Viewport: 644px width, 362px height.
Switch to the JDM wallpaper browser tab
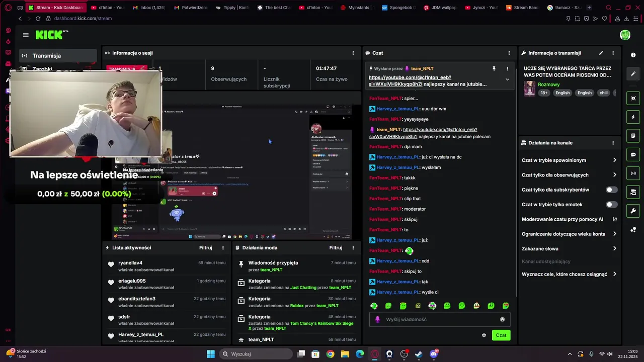440,8
